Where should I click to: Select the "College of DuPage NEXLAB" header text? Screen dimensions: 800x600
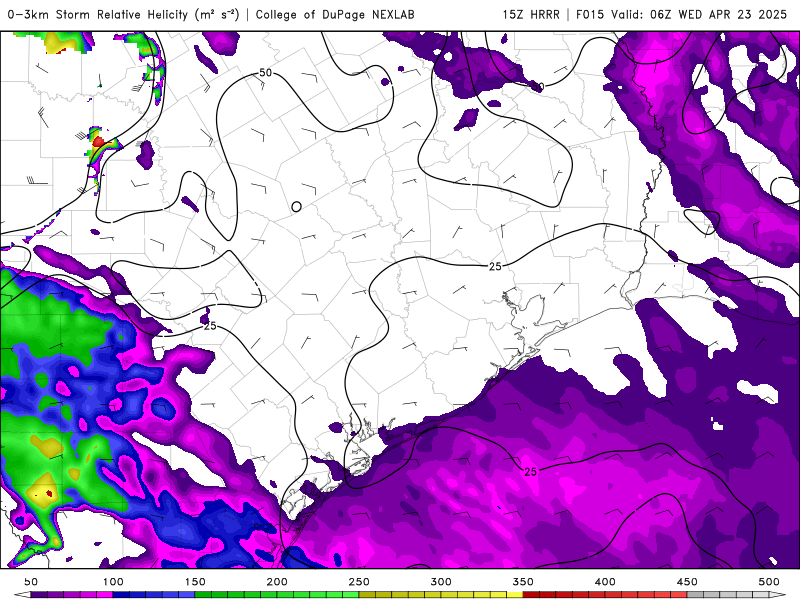(x=335, y=14)
